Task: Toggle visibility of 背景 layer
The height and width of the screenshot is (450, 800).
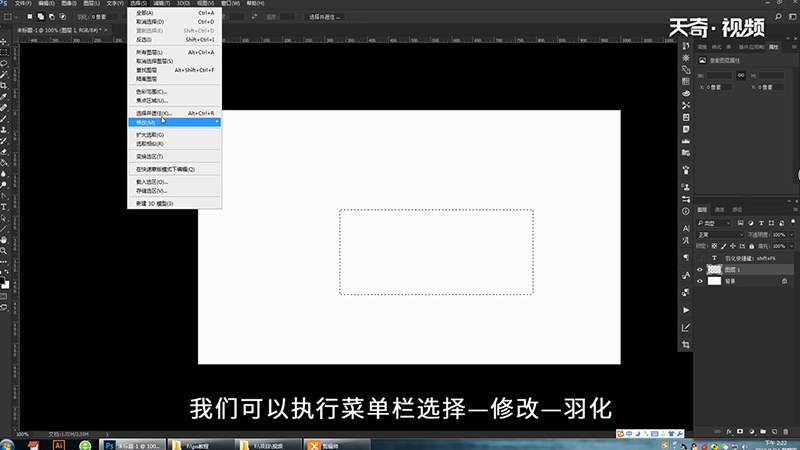Action: point(700,281)
